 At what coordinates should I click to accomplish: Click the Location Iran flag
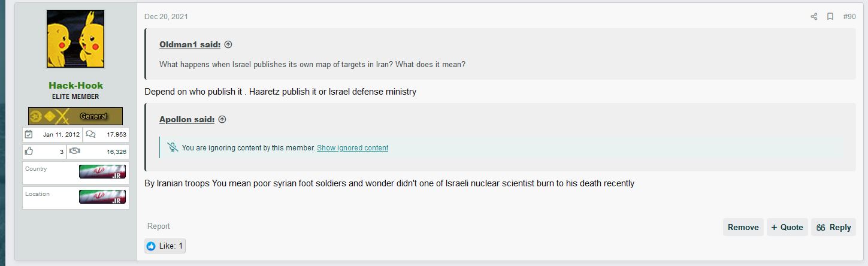click(102, 197)
